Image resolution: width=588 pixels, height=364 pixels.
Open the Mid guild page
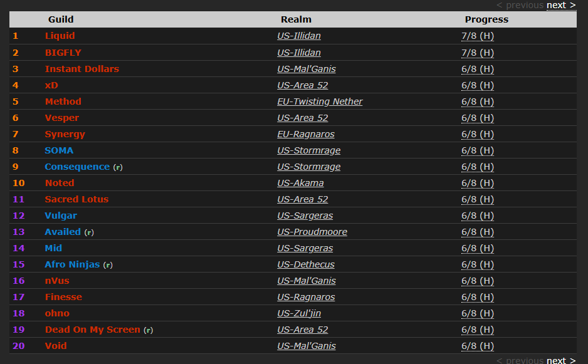[53, 248]
